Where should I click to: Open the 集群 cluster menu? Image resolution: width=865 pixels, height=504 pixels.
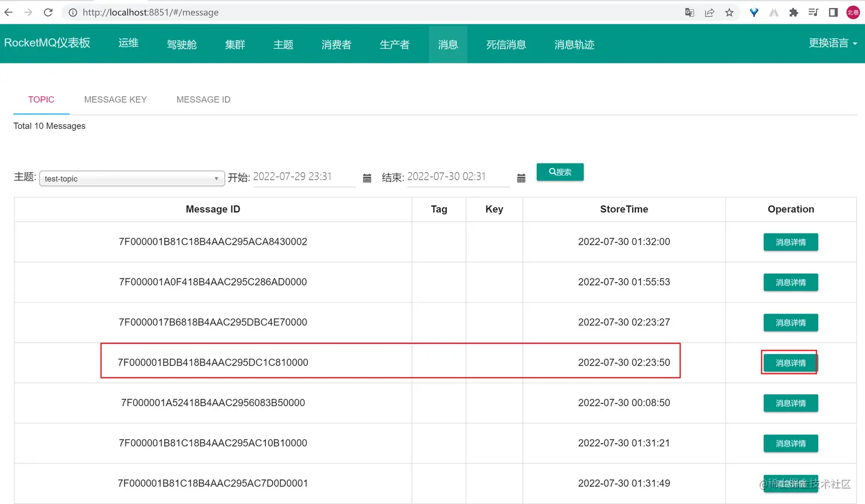click(235, 45)
